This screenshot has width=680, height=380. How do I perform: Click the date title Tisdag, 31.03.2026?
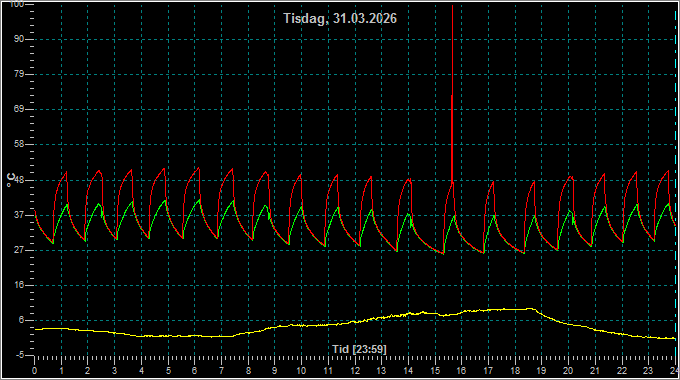(x=340, y=18)
